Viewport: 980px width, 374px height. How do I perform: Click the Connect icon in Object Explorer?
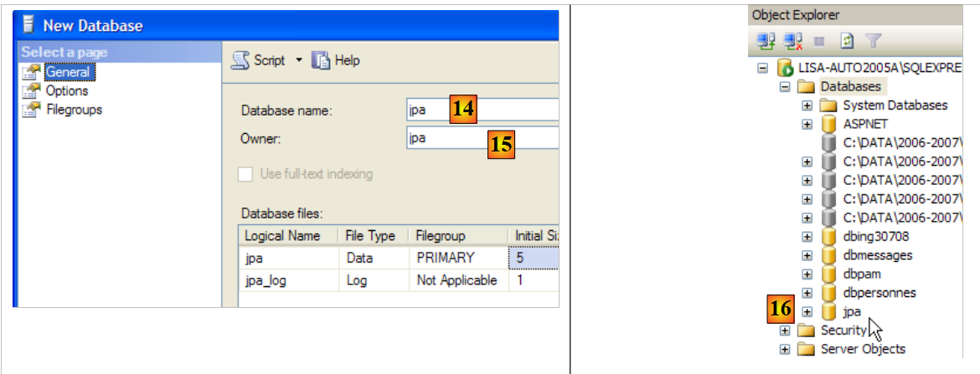pyautogui.click(x=764, y=39)
